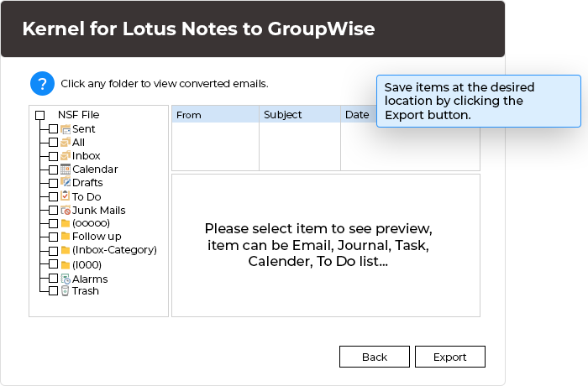Click the Follow up folder icon
This screenshot has height=386, width=588.
click(x=66, y=236)
